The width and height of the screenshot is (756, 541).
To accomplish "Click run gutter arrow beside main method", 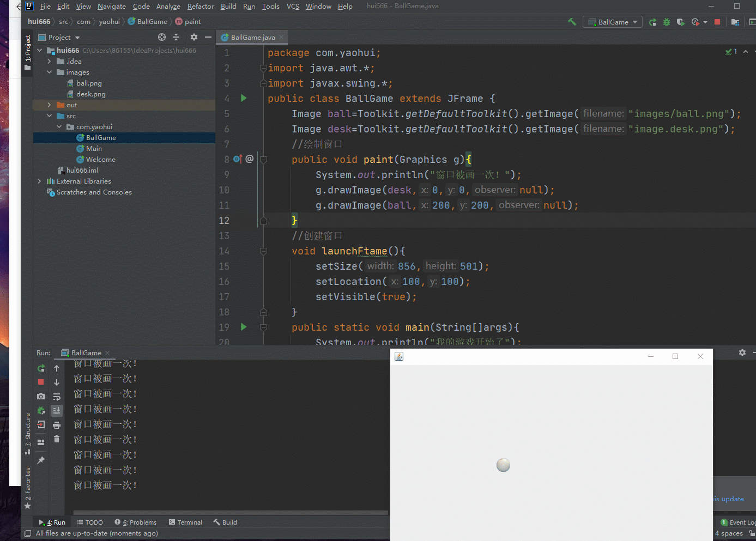I will coord(244,327).
